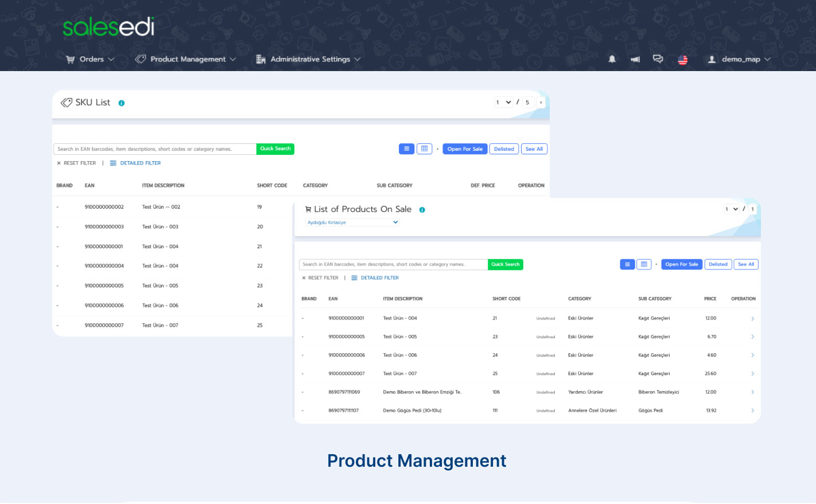Screen dimensions: 816x504
Task: Switch Products On Sale to grid view
Action: click(x=644, y=264)
